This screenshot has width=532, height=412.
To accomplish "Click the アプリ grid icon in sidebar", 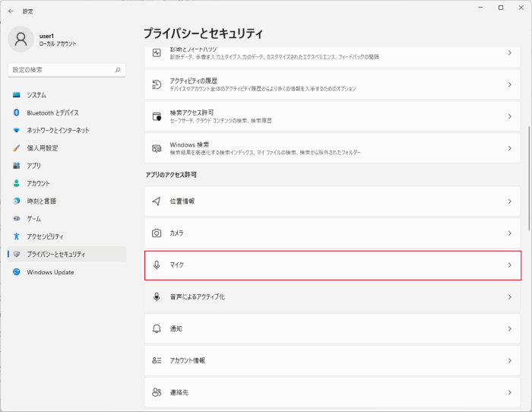I will [16, 166].
